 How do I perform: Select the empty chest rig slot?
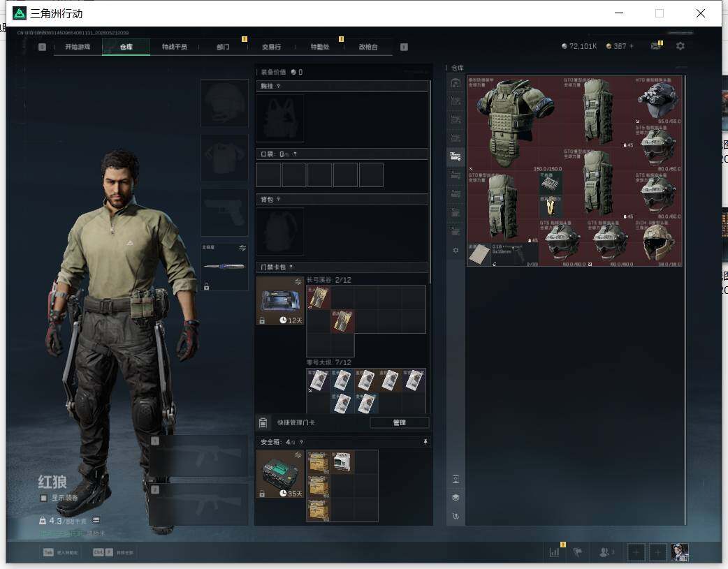[x=280, y=119]
